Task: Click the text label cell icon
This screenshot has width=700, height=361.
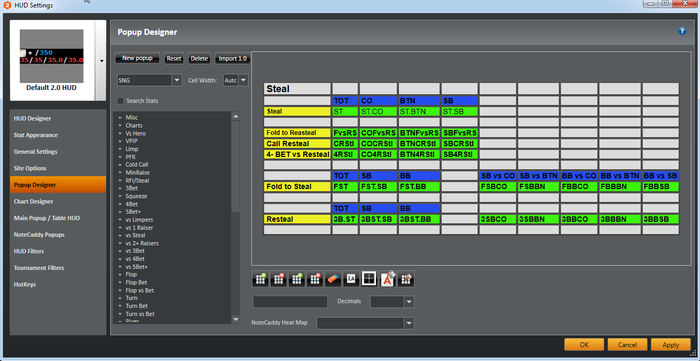Action: [x=351, y=279]
